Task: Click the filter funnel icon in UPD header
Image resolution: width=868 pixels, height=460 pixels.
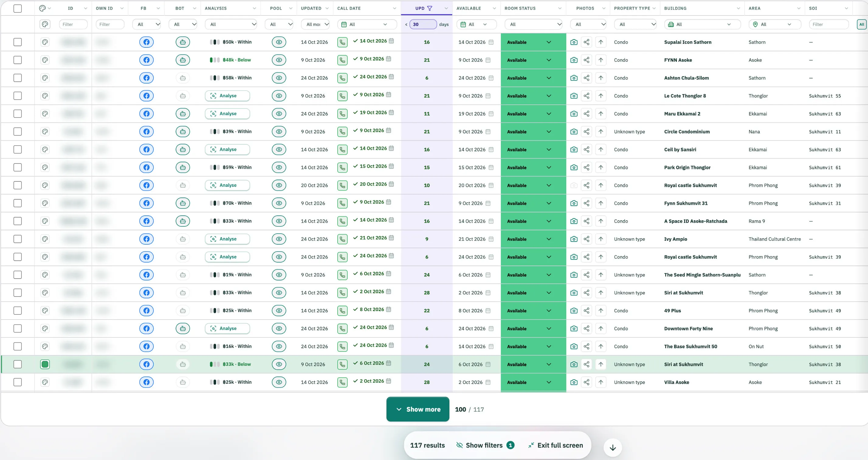Action: (430, 9)
